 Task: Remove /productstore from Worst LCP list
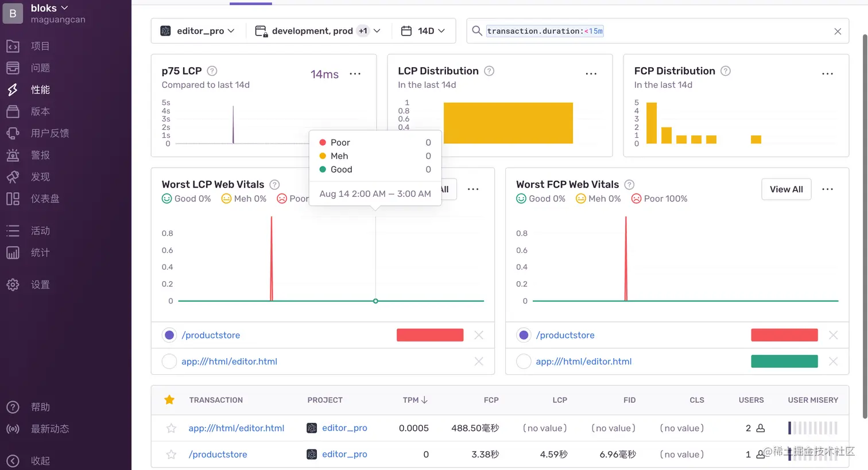[x=479, y=335]
